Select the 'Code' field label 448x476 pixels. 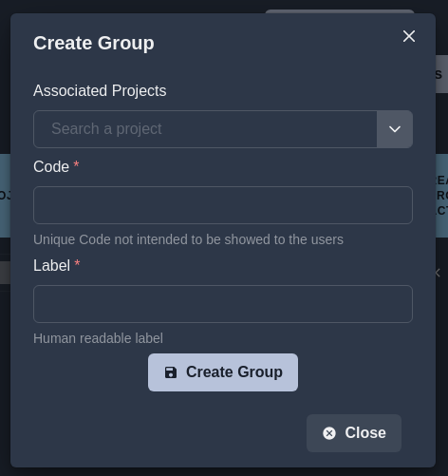tap(51, 166)
